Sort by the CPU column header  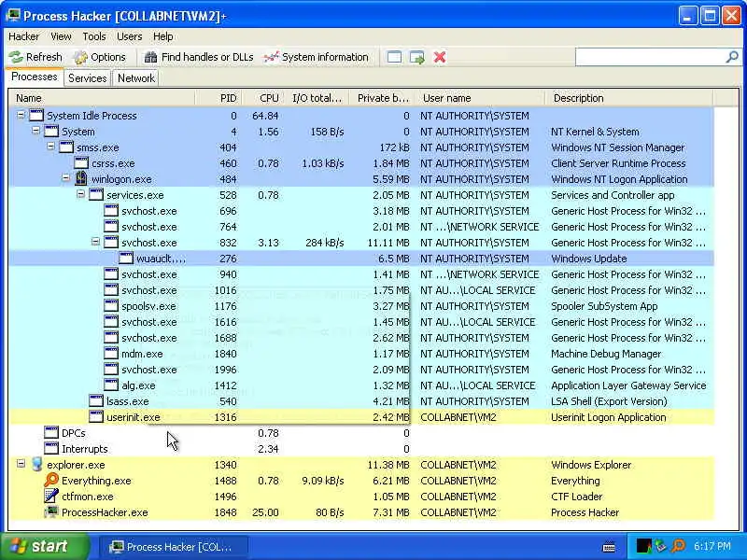click(263, 98)
